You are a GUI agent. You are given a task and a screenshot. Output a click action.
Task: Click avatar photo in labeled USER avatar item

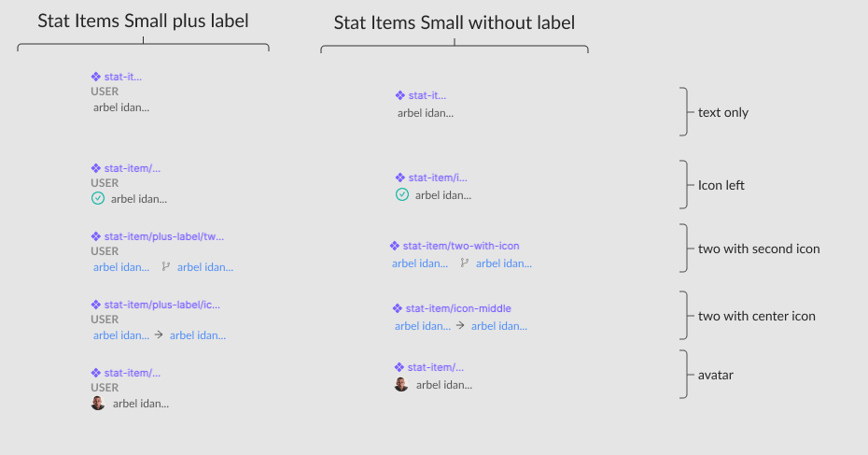point(98,403)
